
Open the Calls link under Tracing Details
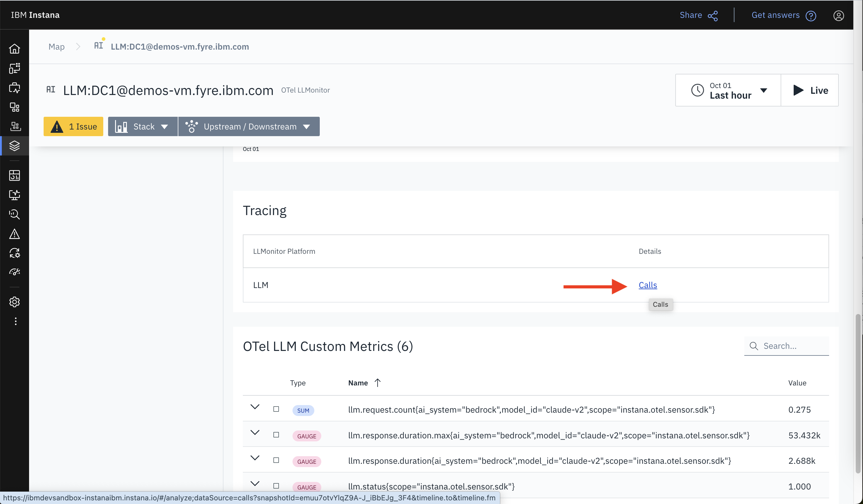tap(648, 285)
